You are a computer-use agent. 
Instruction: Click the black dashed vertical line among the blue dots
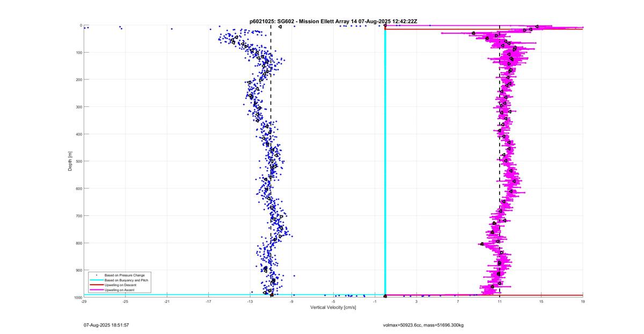[271, 161]
